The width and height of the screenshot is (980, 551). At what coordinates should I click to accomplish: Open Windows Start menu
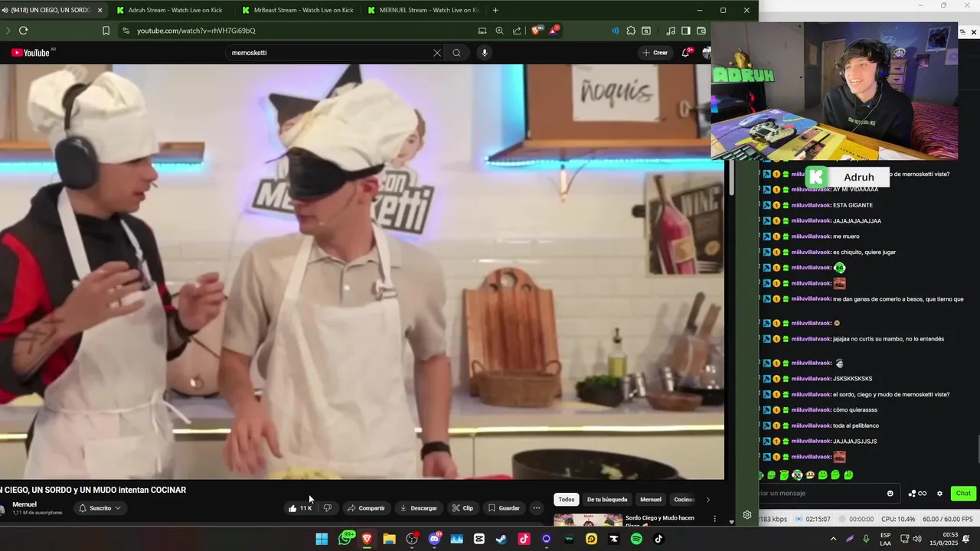click(x=322, y=539)
